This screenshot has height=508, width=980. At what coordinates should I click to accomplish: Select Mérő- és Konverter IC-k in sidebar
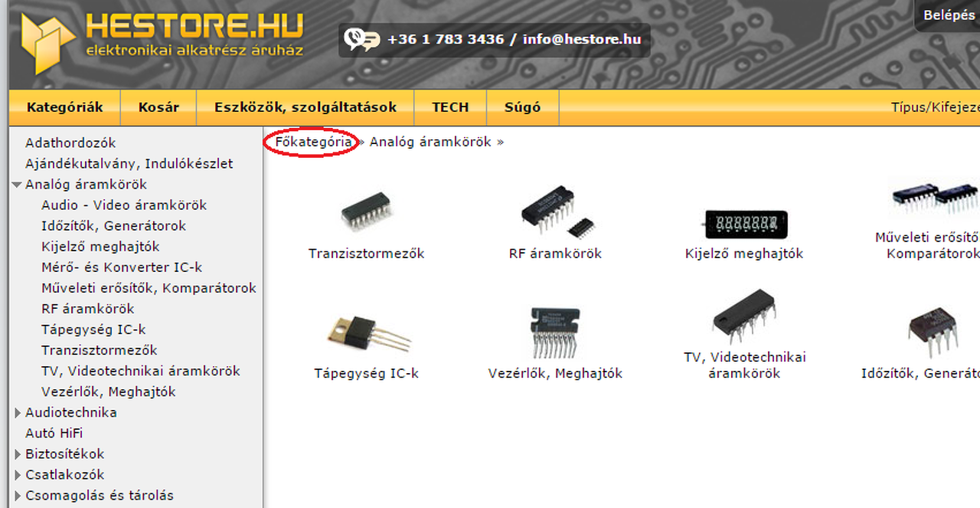coord(122,267)
